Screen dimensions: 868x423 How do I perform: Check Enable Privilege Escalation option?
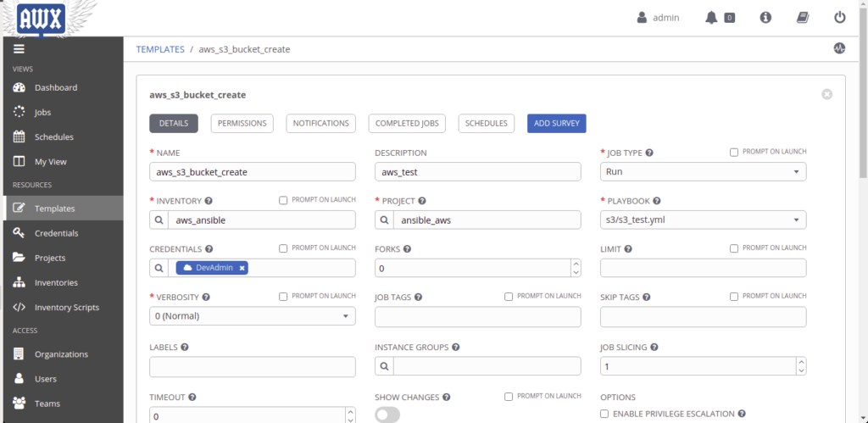click(x=604, y=414)
